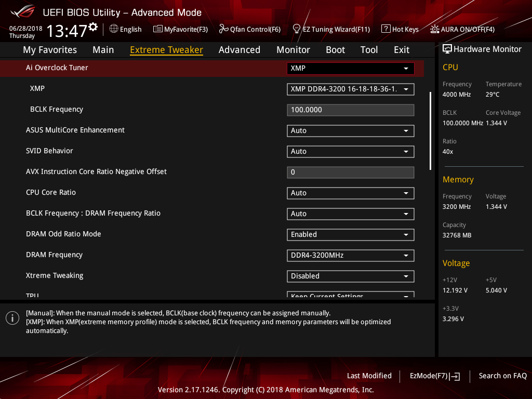532x399 pixels.
Task: Click the +3.3V 3.296 V reading
Action: pos(453,319)
